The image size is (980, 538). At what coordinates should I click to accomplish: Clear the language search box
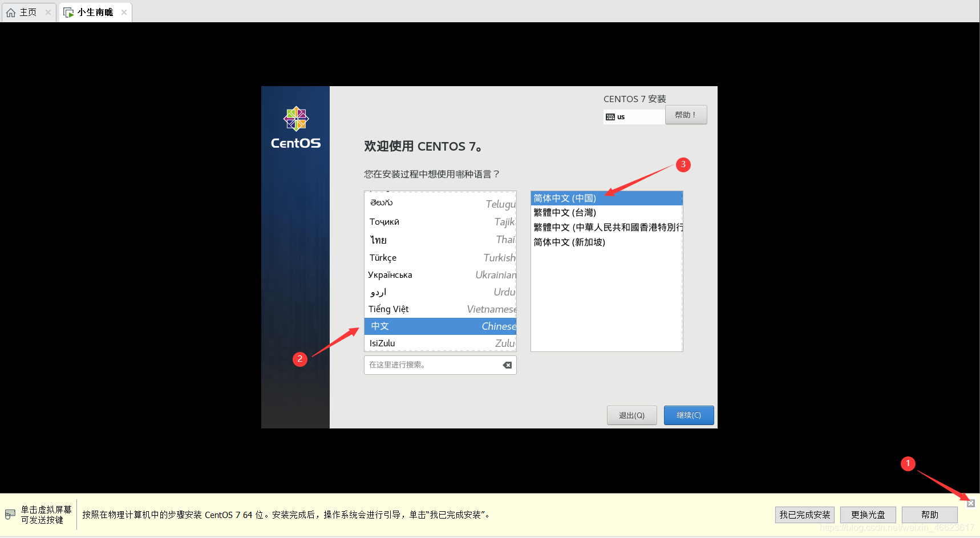(x=507, y=365)
